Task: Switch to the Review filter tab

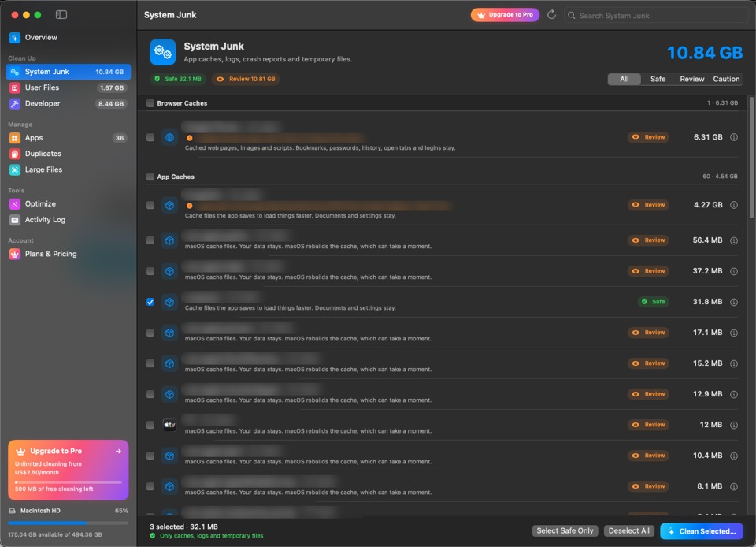Action: click(692, 79)
